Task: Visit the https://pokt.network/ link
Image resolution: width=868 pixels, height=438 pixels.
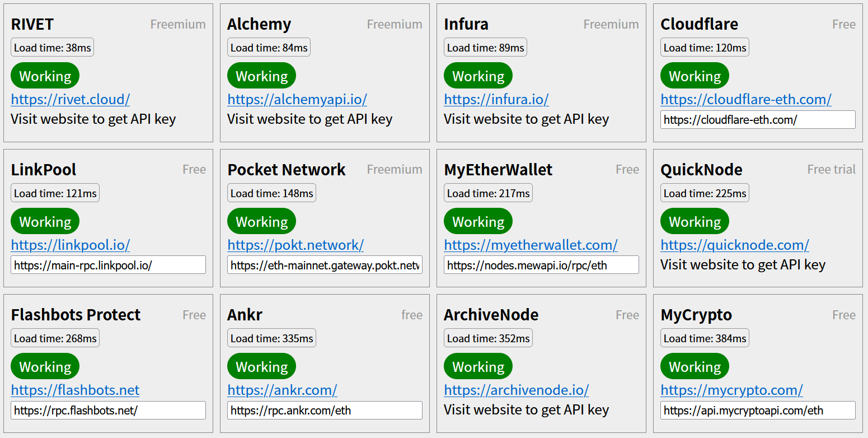Action: point(295,245)
